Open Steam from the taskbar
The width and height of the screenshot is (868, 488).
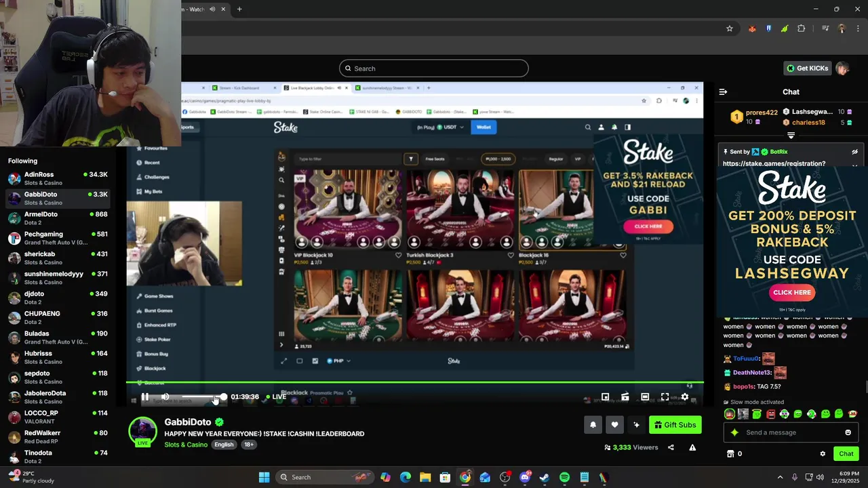tap(544, 477)
